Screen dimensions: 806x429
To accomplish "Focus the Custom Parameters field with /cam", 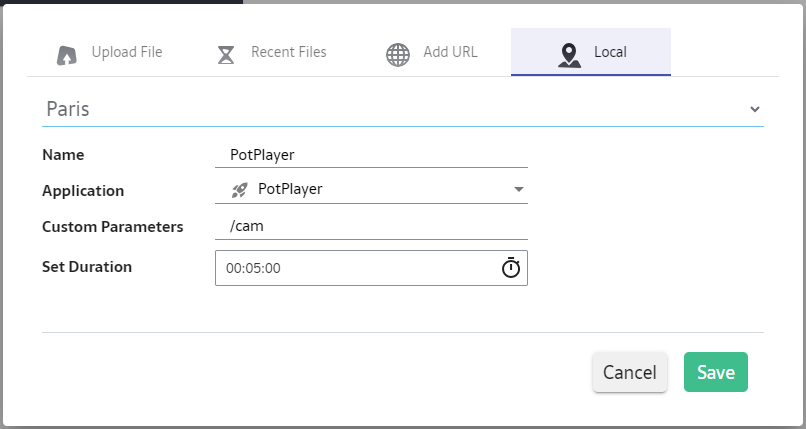I will [x=370, y=227].
